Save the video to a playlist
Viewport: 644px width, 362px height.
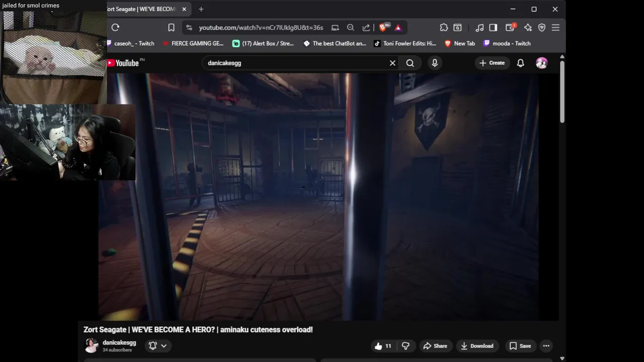click(x=520, y=346)
